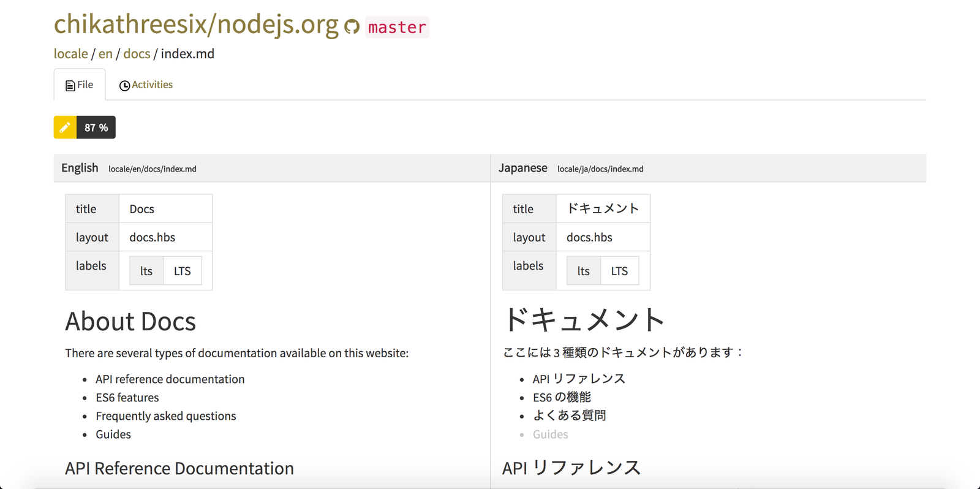Screen dimensions: 980x489
Task: Click Frequently asked questions list item
Action: pyautogui.click(x=166, y=416)
